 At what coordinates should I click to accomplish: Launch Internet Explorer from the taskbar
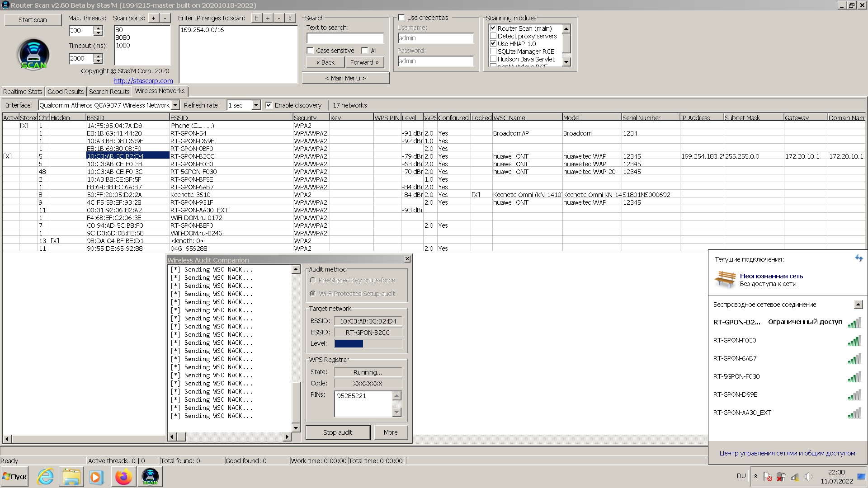[45, 477]
